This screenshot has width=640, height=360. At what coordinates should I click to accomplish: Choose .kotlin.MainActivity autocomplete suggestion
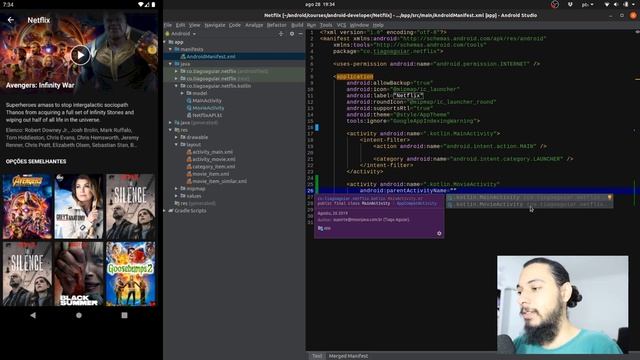point(529,198)
